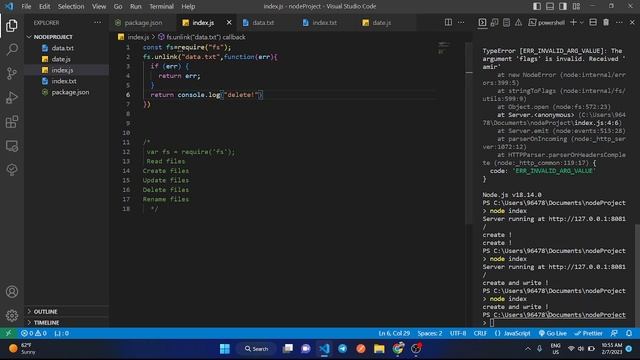
Task: Switch to package.json editor tab
Action: tap(143, 22)
